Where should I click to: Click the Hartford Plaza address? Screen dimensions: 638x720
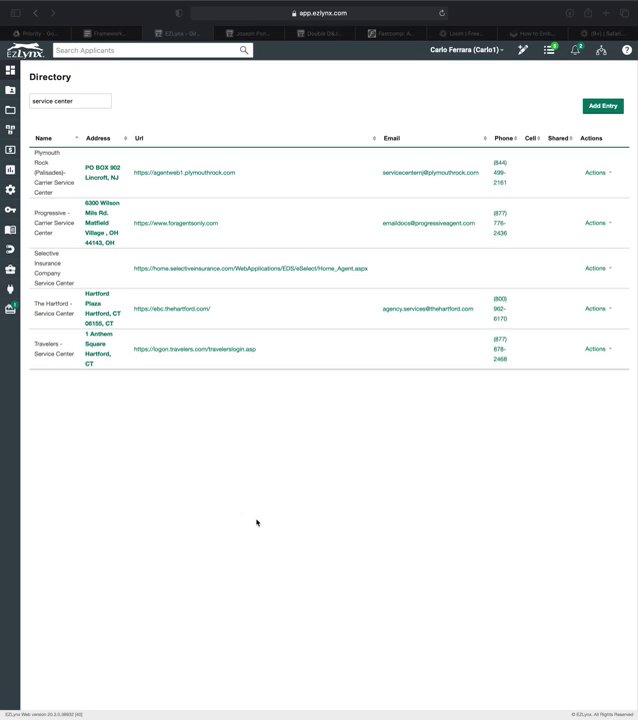click(x=102, y=309)
